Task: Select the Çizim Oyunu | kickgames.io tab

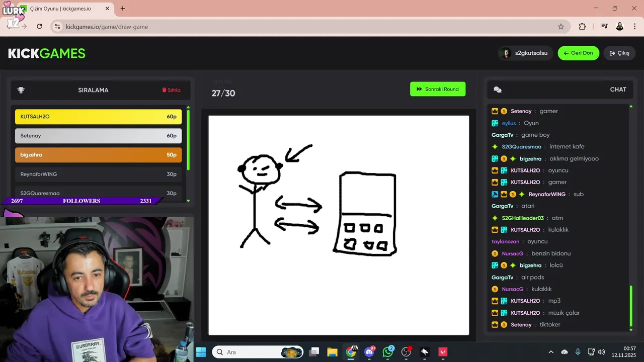Action: coord(64,9)
